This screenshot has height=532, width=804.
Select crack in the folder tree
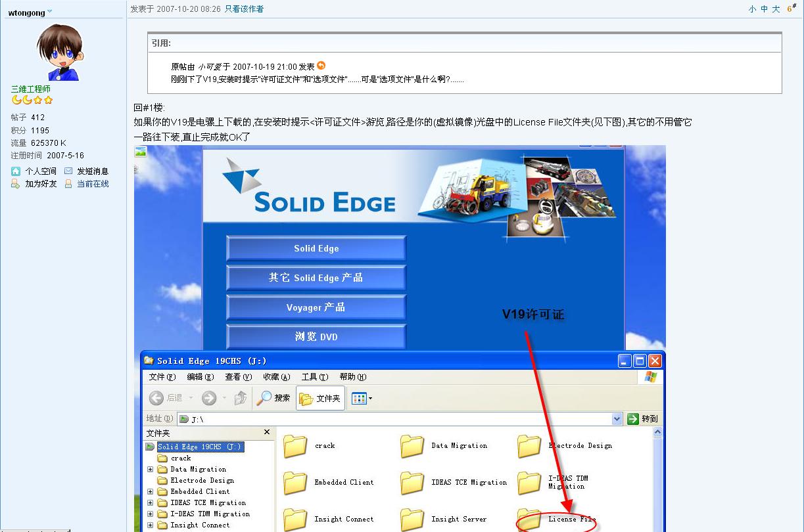pos(181,458)
